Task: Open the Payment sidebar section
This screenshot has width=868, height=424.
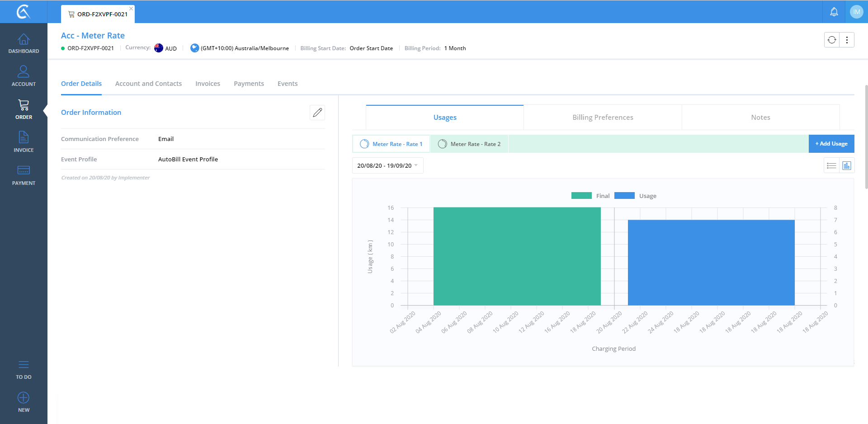Action: tap(24, 175)
